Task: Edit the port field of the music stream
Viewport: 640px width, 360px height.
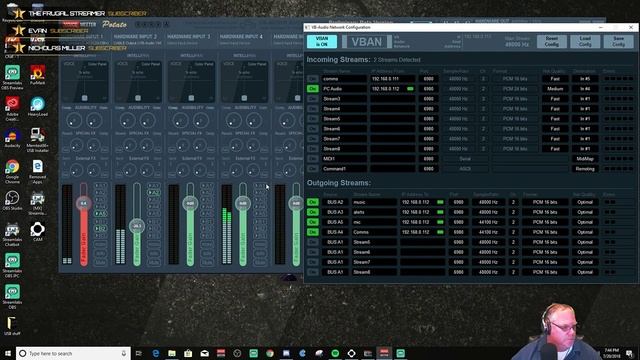Action: pyautogui.click(x=458, y=202)
